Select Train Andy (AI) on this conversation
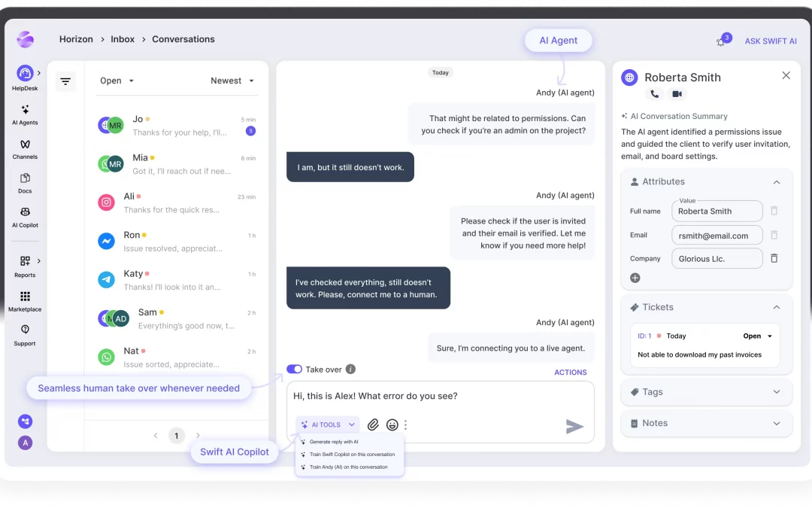Screen dimensions: 812x508 [x=348, y=467]
